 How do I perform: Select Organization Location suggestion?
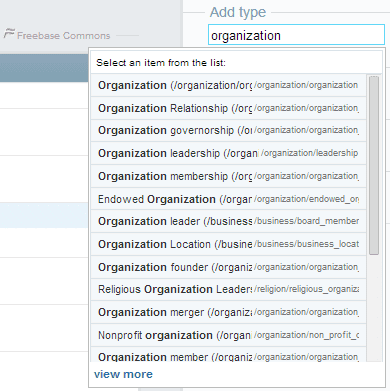pyautogui.click(x=228, y=244)
